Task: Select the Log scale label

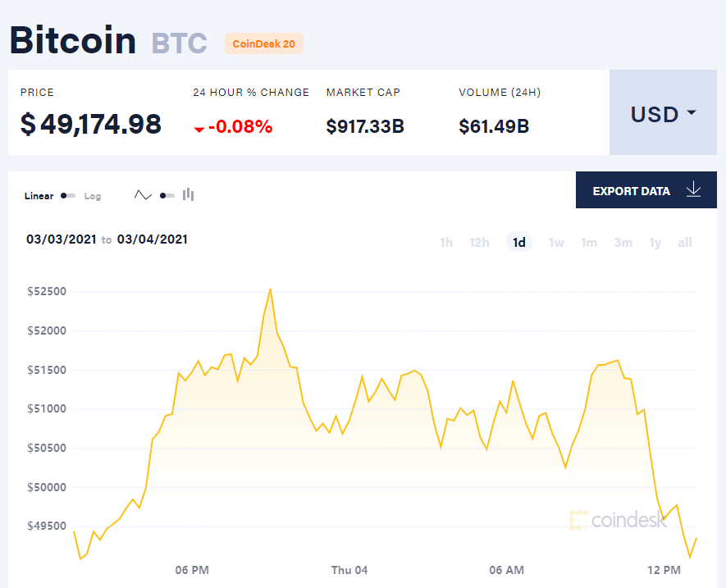Action: pos(92,196)
